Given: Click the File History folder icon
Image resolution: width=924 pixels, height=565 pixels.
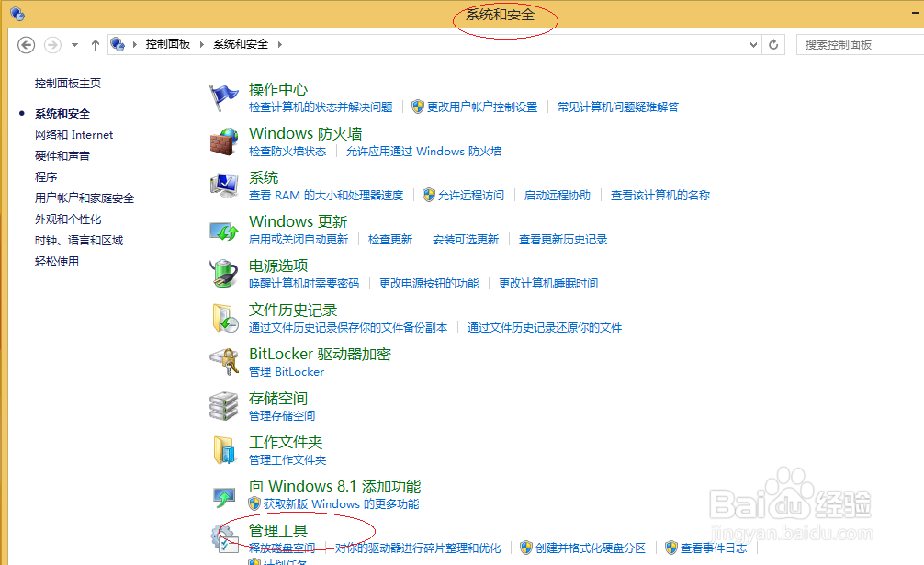Looking at the screenshot, I should pyautogui.click(x=224, y=318).
